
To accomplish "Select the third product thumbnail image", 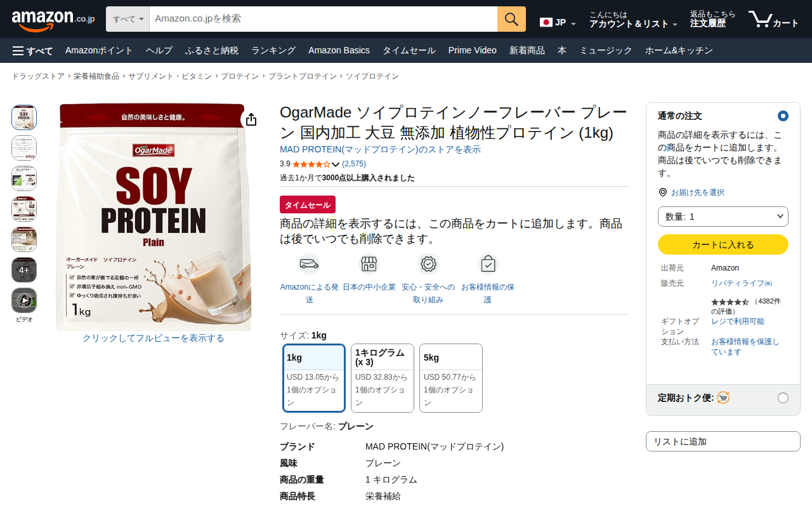I will [x=24, y=178].
